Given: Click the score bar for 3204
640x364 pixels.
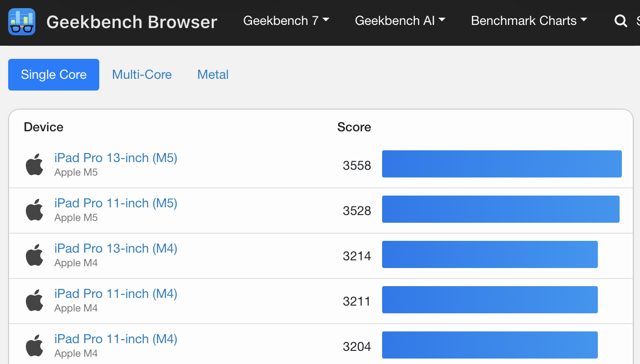Looking at the screenshot, I should 490,345.
